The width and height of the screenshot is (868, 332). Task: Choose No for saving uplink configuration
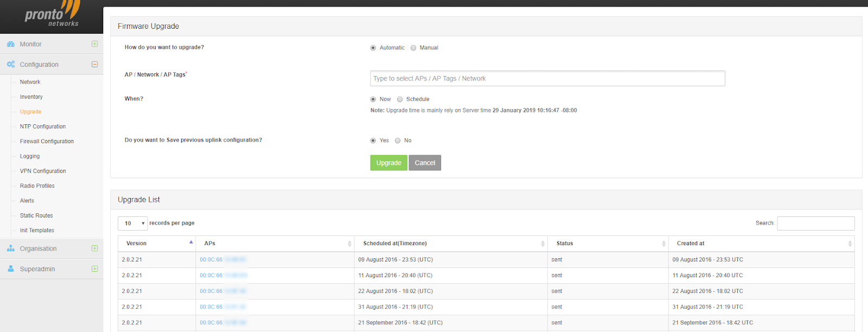pos(398,141)
